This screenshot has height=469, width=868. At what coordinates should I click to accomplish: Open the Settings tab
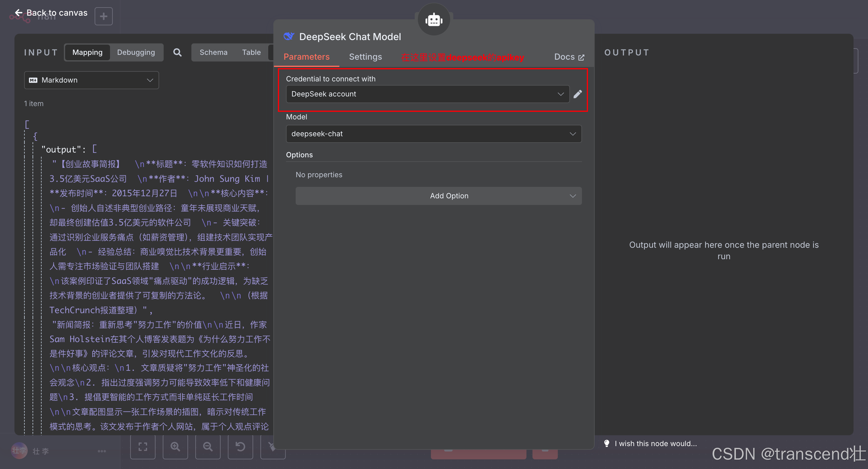click(x=365, y=57)
